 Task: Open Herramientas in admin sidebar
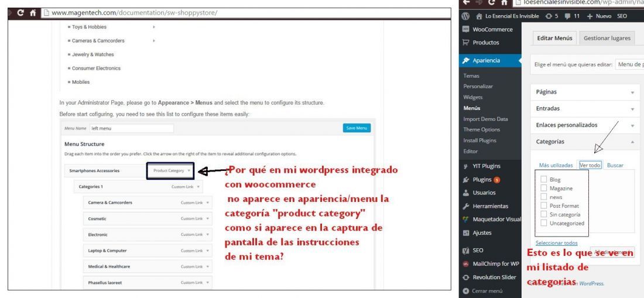tap(490, 206)
